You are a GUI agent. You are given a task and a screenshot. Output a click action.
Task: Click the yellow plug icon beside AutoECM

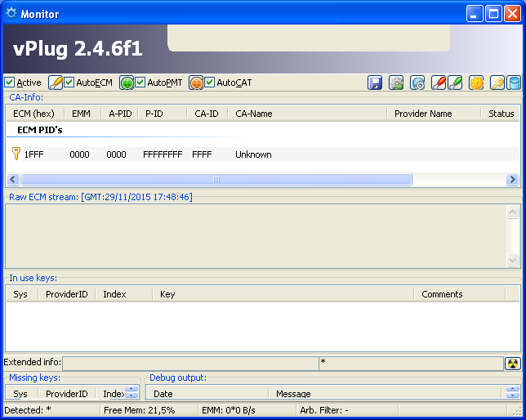(x=55, y=83)
